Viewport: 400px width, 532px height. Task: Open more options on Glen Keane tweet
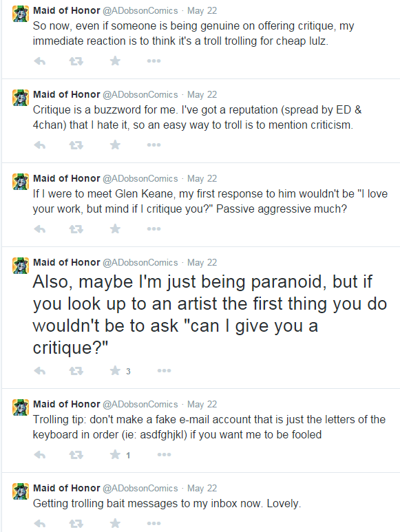(x=154, y=229)
